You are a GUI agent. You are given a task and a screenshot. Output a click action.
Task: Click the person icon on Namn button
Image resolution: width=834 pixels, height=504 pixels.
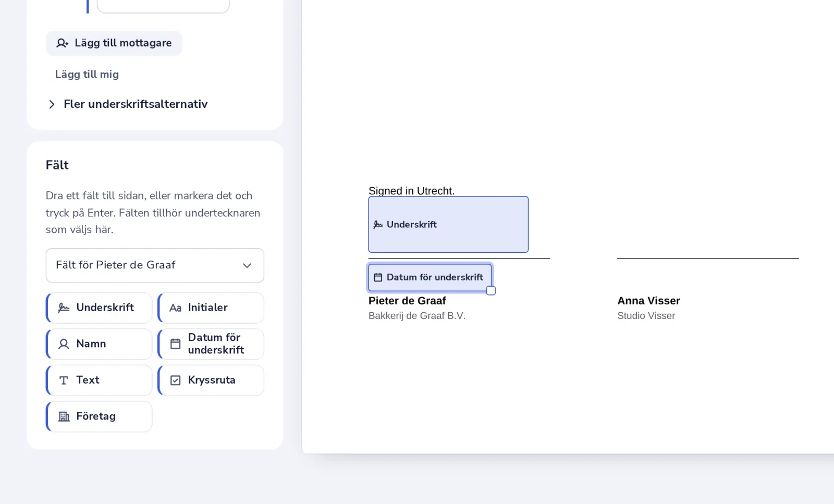point(64,344)
